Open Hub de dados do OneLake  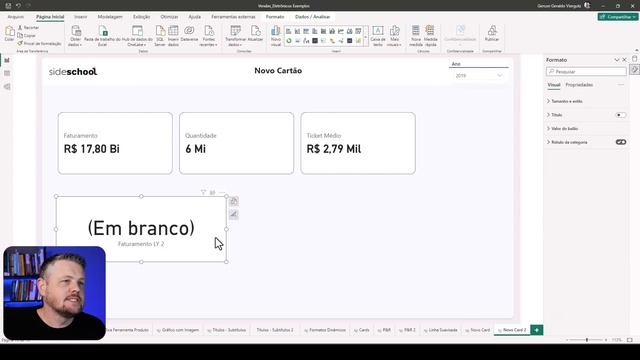coord(137,36)
